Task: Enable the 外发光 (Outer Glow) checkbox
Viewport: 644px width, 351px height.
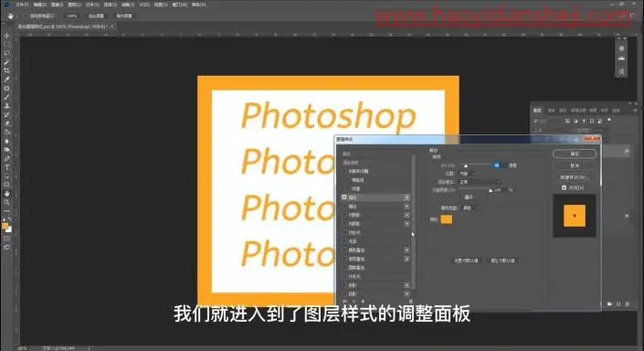Action: [344, 277]
